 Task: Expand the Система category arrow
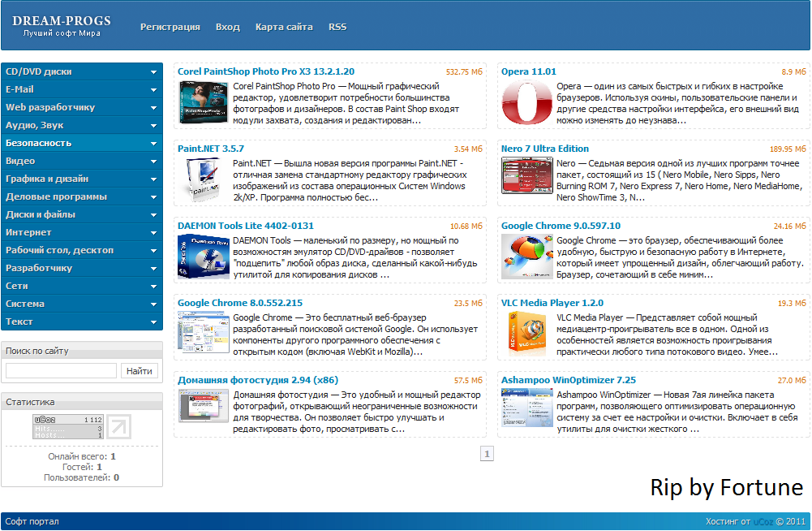click(x=154, y=304)
